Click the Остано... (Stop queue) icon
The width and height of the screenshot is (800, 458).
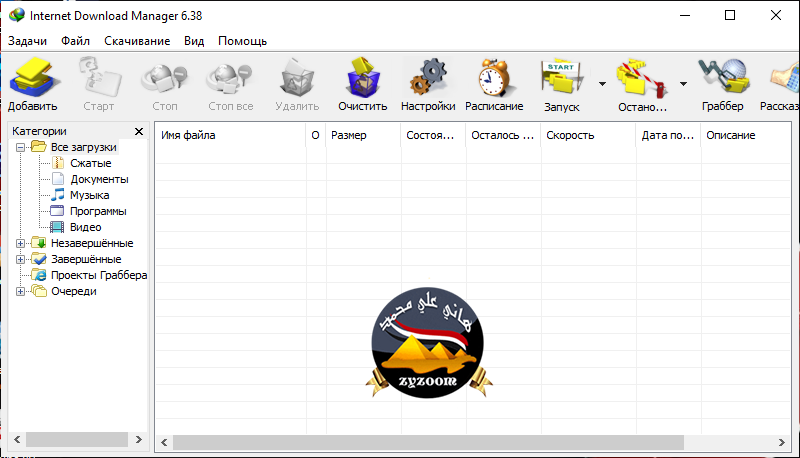pos(642,78)
